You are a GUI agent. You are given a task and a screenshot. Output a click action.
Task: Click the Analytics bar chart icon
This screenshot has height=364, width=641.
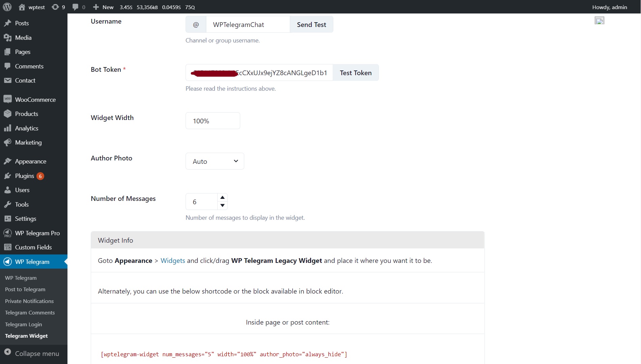coord(7,128)
